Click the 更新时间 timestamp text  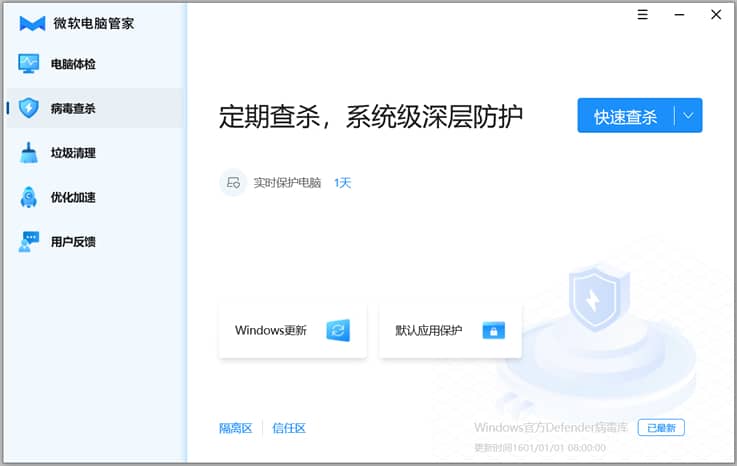coord(540,448)
